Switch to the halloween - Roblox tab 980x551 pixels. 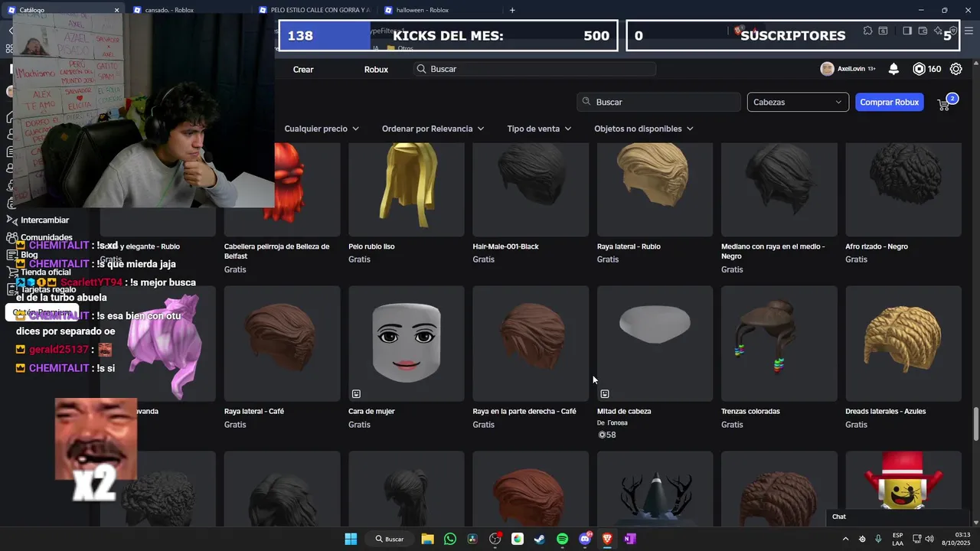tap(440, 10)
